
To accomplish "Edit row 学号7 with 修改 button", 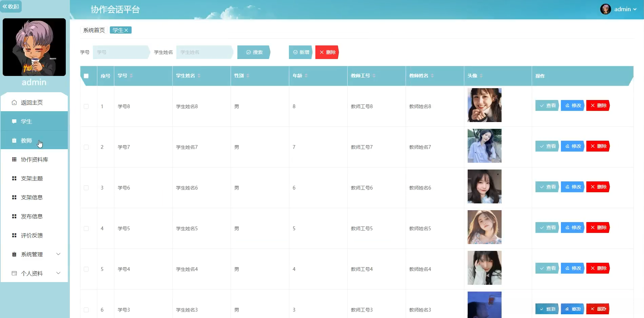I will pyautogui.click(x=572, y=146).
